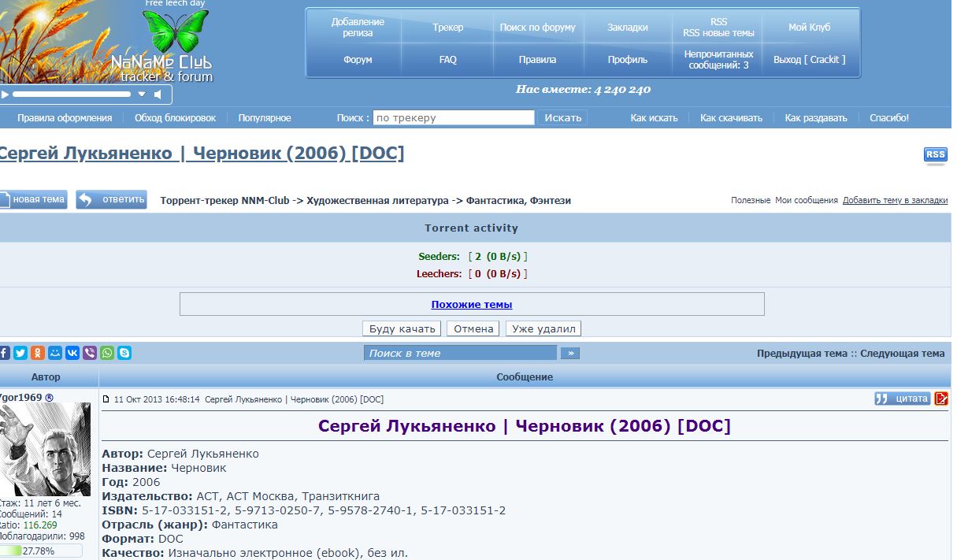This screenshot has width=957, height=560.
Task: Open Обход блокировок link
Action: pos(175,118)
